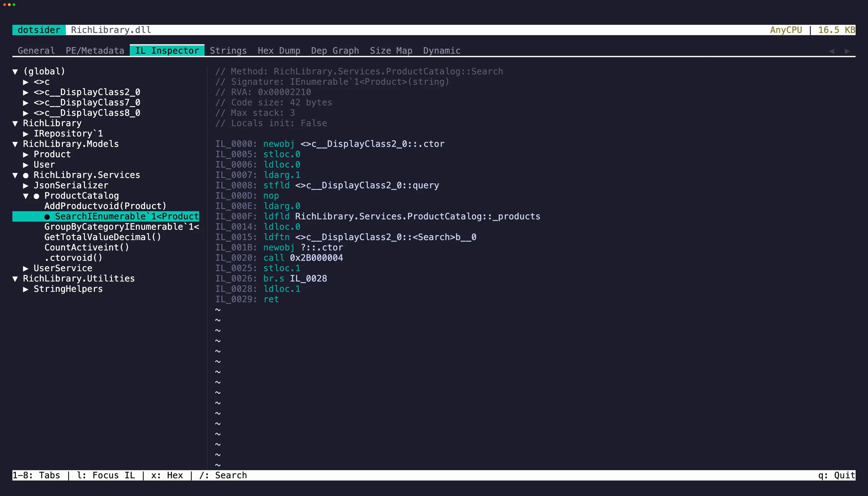Expand the StringHelpers class
The height and width of the screenshot is (496, 868).
tap(25, 289)
